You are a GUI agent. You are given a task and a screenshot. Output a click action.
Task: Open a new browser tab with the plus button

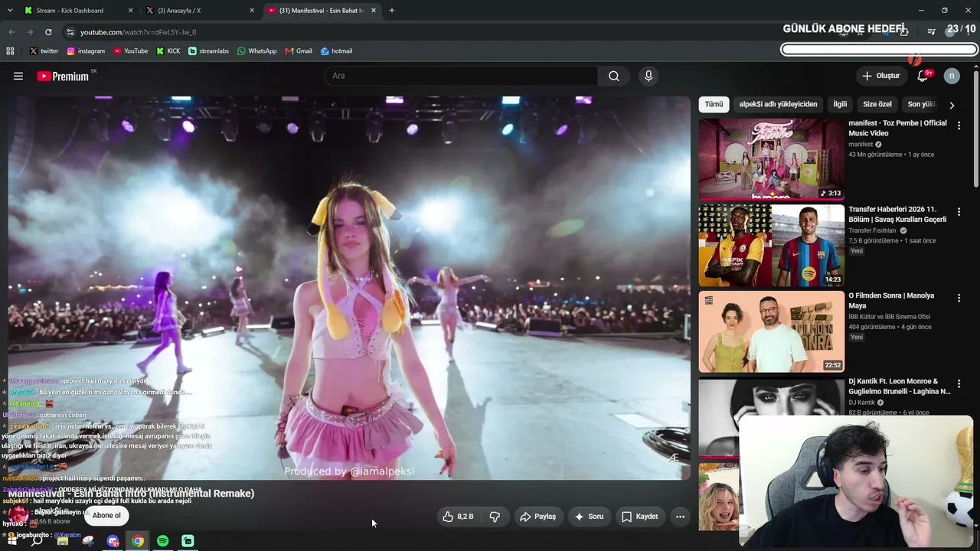pos(392,11)
